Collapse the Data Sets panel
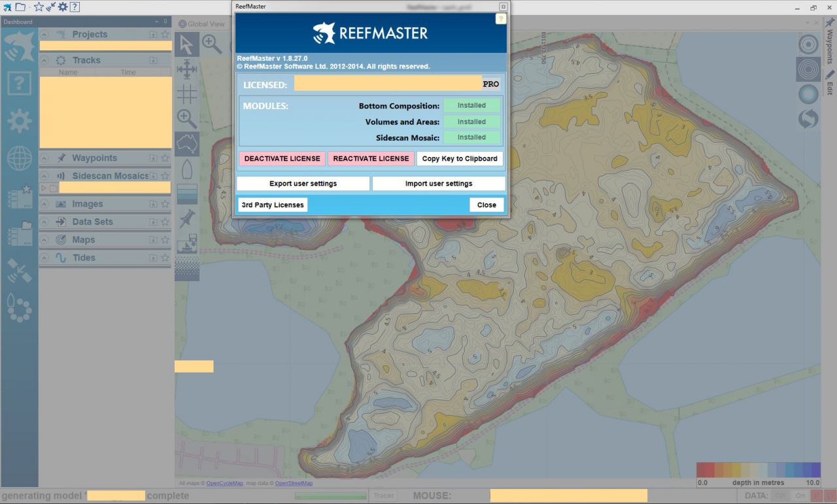Viewport: 837px width, 504px height. pos(44,222)
